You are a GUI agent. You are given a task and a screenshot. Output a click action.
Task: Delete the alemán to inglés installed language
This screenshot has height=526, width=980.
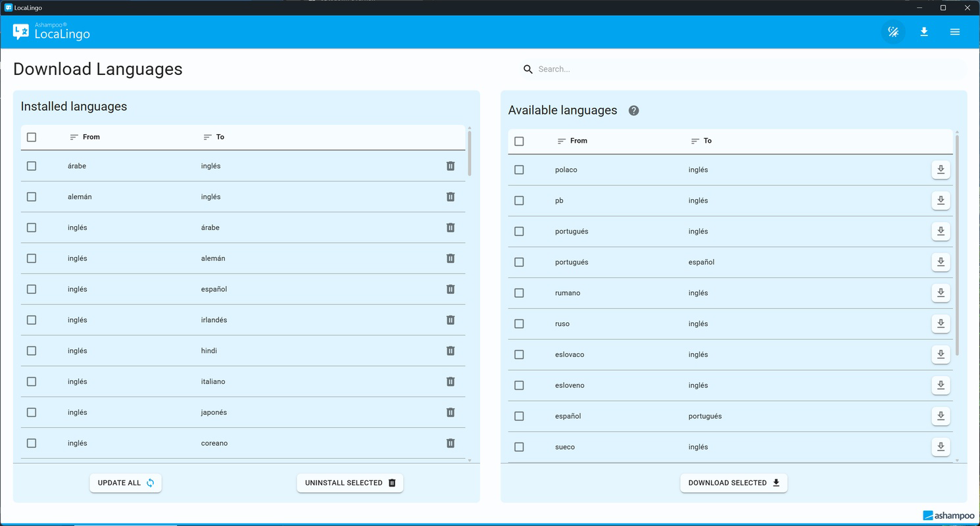(x=451, y=197)
